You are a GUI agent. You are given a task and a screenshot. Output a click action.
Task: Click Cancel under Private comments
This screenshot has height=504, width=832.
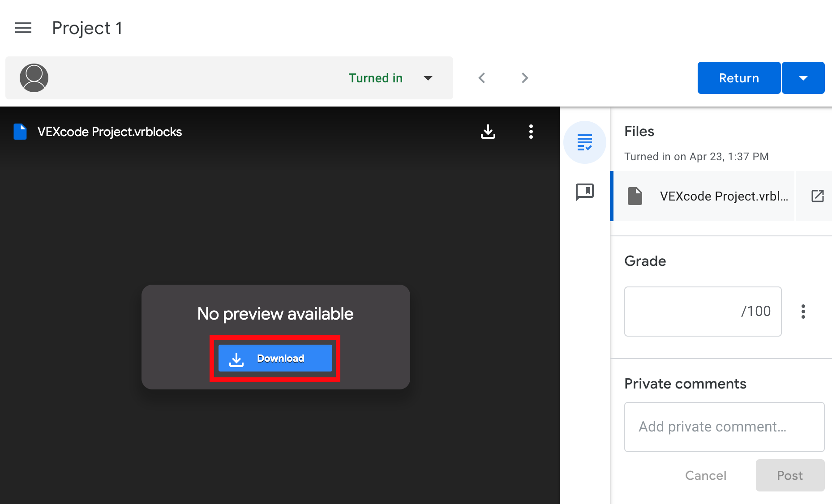coord(705,475)
